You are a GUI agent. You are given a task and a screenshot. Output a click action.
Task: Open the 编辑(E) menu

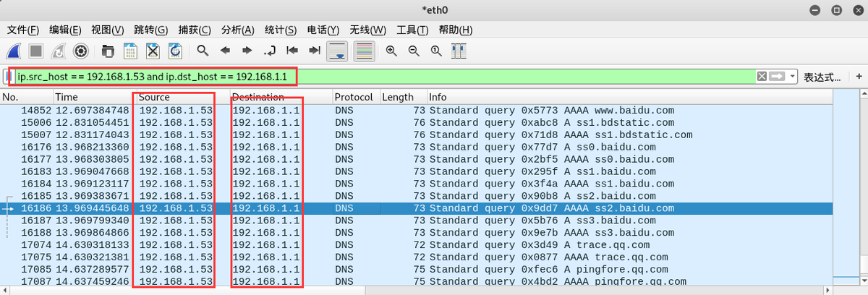[x=65, y=30]
